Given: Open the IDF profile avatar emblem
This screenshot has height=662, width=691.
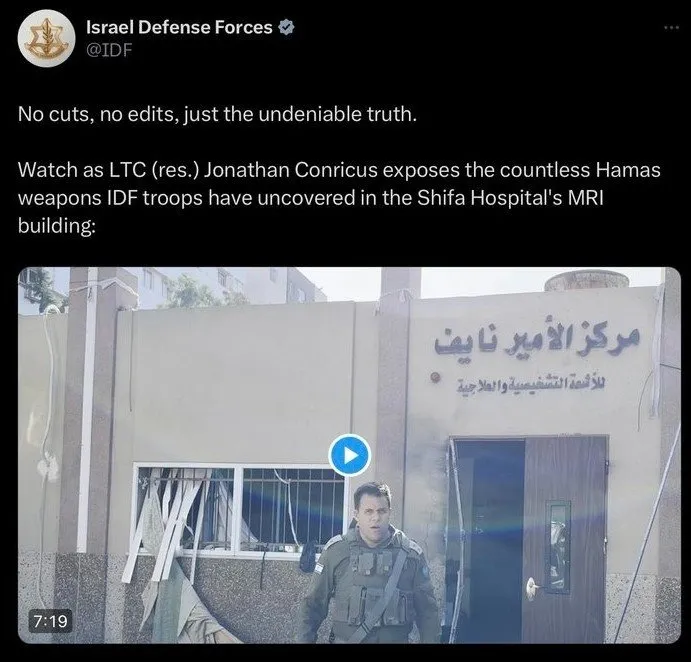Looking at the screenshot, I should 46,38.
